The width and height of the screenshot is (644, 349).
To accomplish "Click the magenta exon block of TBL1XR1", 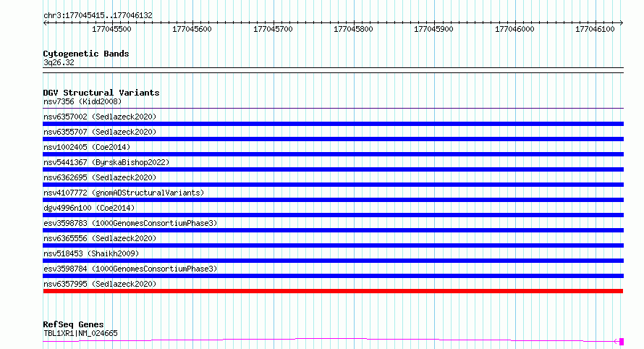I will tap(622, 342).
